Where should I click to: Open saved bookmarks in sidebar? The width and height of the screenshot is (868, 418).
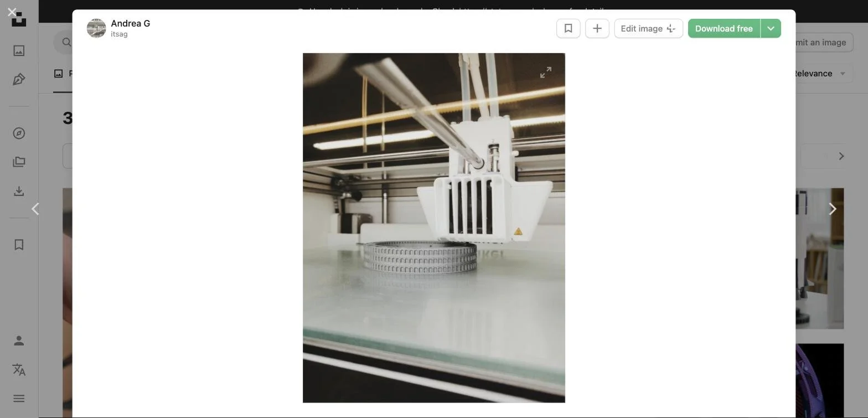(x=19, y=245)
